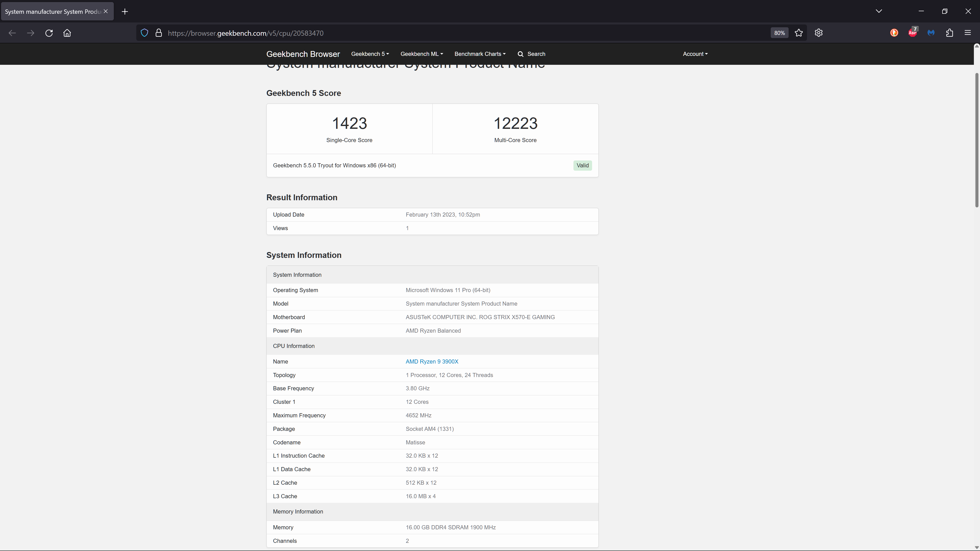This screenshot has height=551, width=980.
Task: Select the AMD Ryzen Balanced power plan
Action: pyautogui.click(x=433, y=331)
